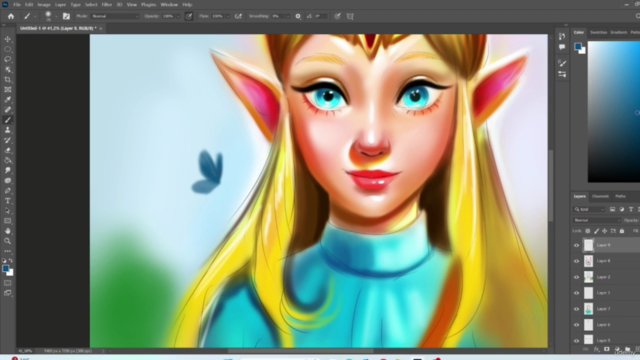Select the Rectangle shape tool

[8, 221]
